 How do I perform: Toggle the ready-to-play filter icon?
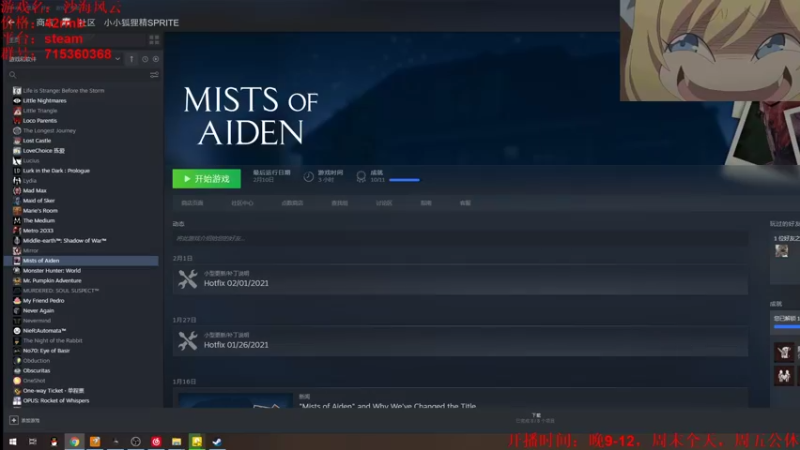[156, 59]
